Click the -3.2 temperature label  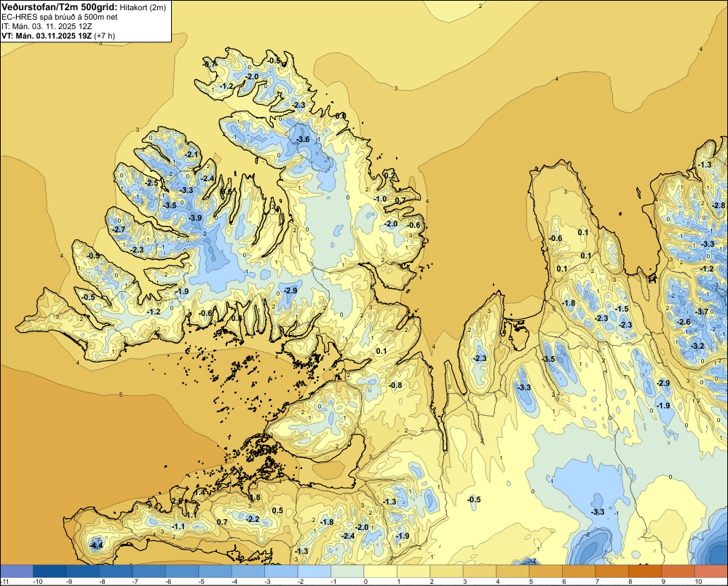pyautogui.click(x=698, y=346)
